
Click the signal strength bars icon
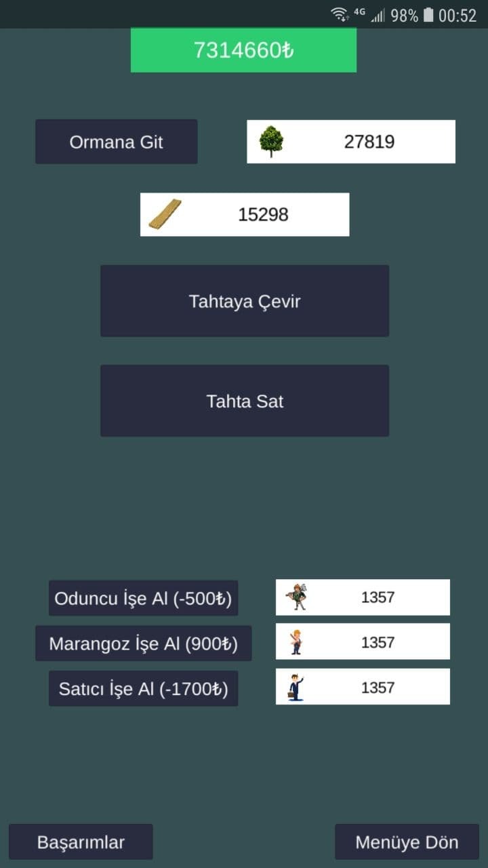(378, 15)
